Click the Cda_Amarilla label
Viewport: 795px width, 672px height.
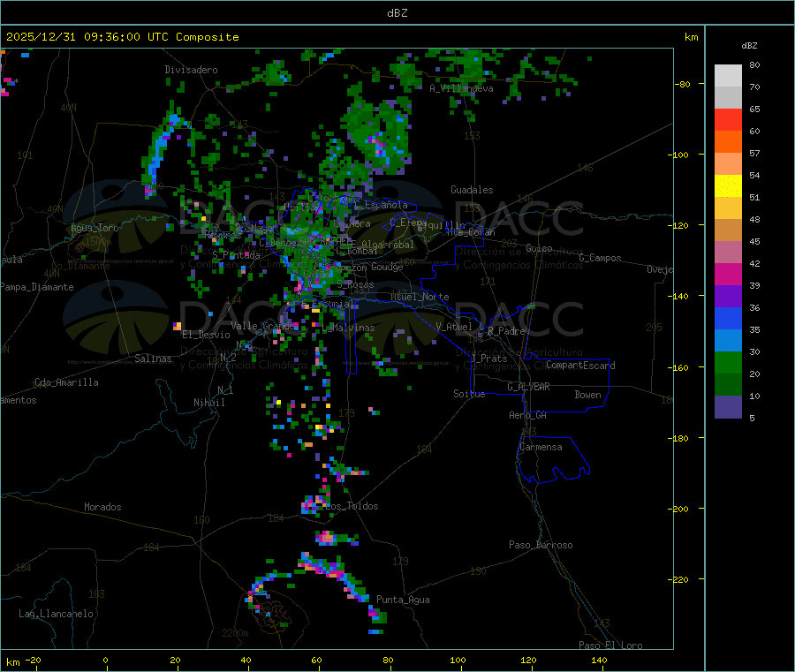click(x=66, y=382)
